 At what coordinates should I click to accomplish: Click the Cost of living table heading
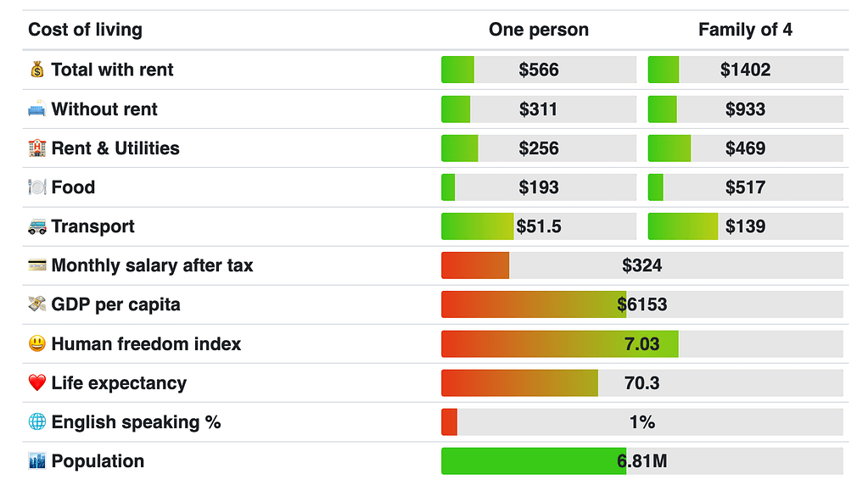[x=85, y=30]
